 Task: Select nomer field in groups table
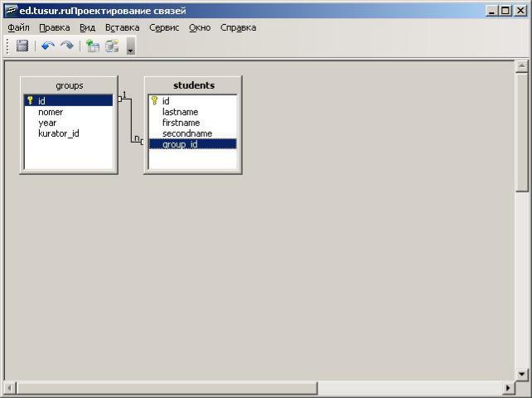pos(69,112)
